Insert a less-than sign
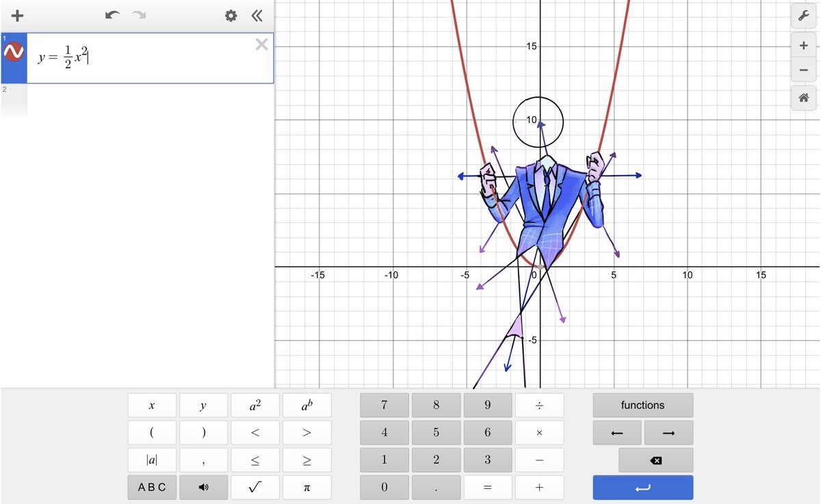The width and height of the screenshot is (821, 504). pyautogui.click(x=255, y=433)
